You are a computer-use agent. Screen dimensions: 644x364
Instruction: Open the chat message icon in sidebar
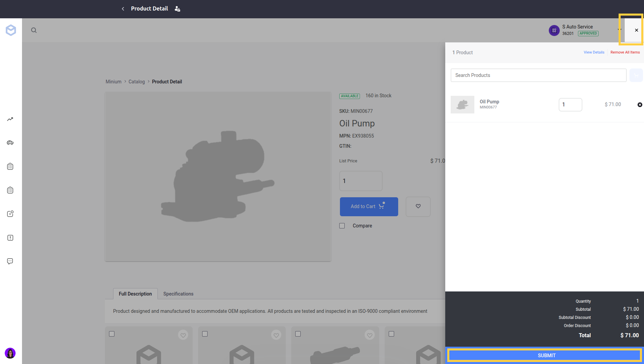pyautogui.click(x=10, y=261)
